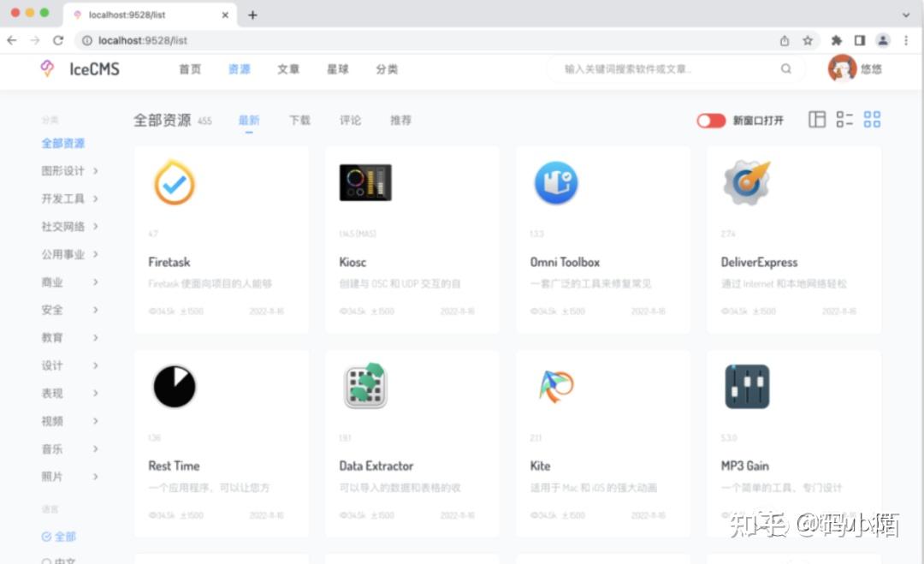924x564 pixels.
Task: Click the browser forward arrow
Action: point(35,40)
